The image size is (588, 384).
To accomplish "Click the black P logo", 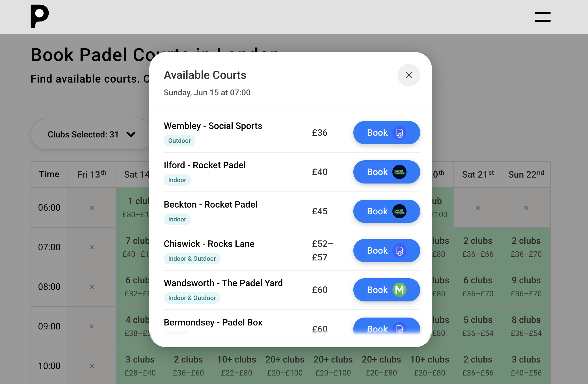I will coord(40,16).
